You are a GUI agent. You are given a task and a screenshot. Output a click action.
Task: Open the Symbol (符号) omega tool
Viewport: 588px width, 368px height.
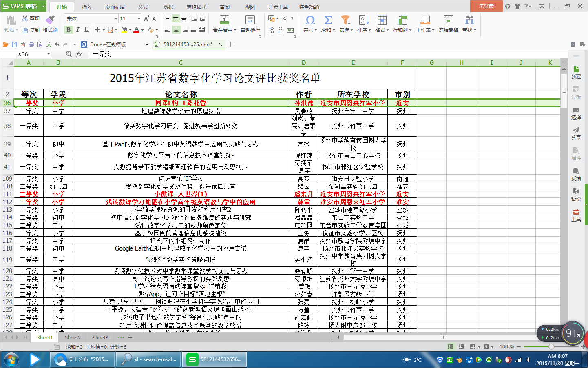310,20
